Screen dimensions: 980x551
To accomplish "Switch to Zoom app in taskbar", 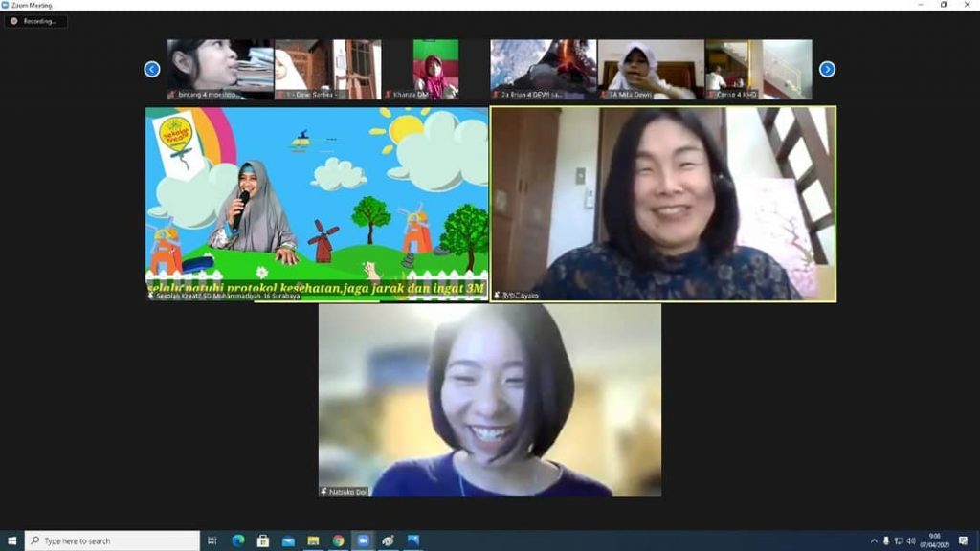I will (x=364, y=540).
